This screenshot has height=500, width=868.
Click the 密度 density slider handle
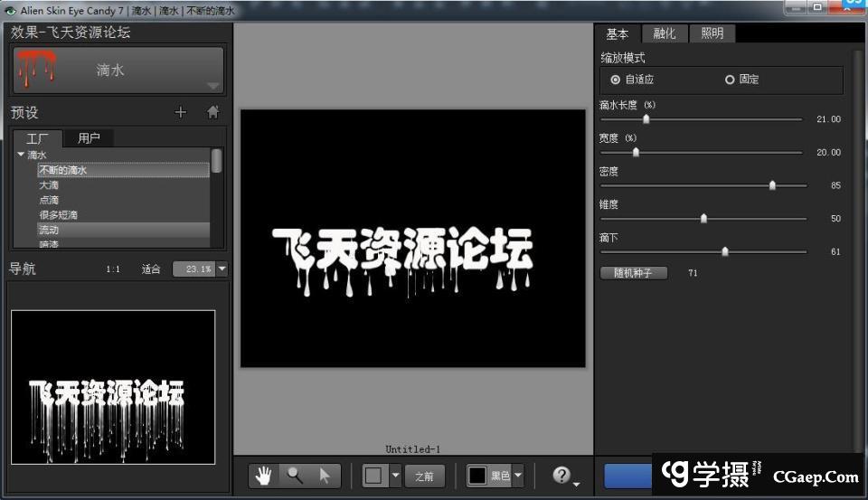pyautogui.click(x=772, y=185)
